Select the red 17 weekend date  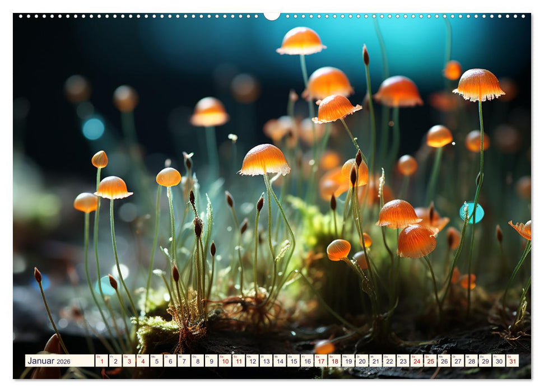[x=321, y=362]
